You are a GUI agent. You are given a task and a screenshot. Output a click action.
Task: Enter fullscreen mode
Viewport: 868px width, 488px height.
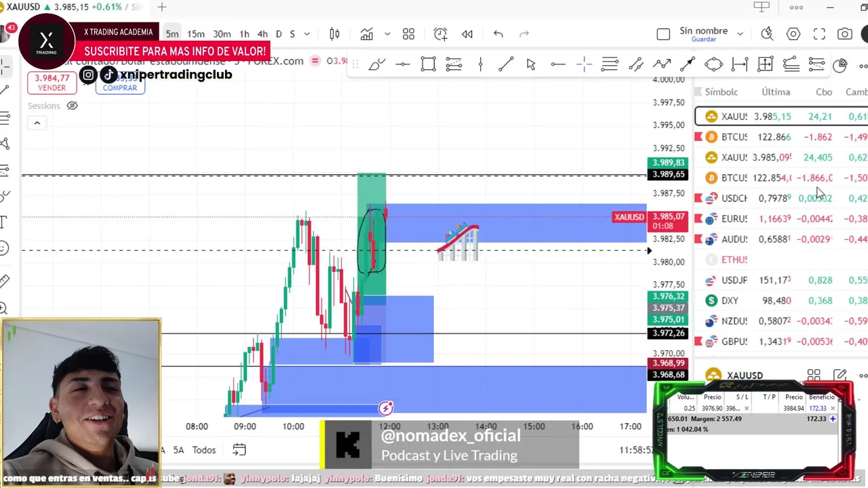point(819,34)
